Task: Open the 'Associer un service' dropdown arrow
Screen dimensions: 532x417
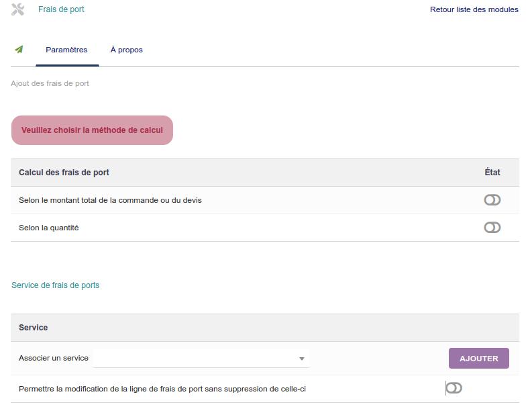Action: [302, 359]
